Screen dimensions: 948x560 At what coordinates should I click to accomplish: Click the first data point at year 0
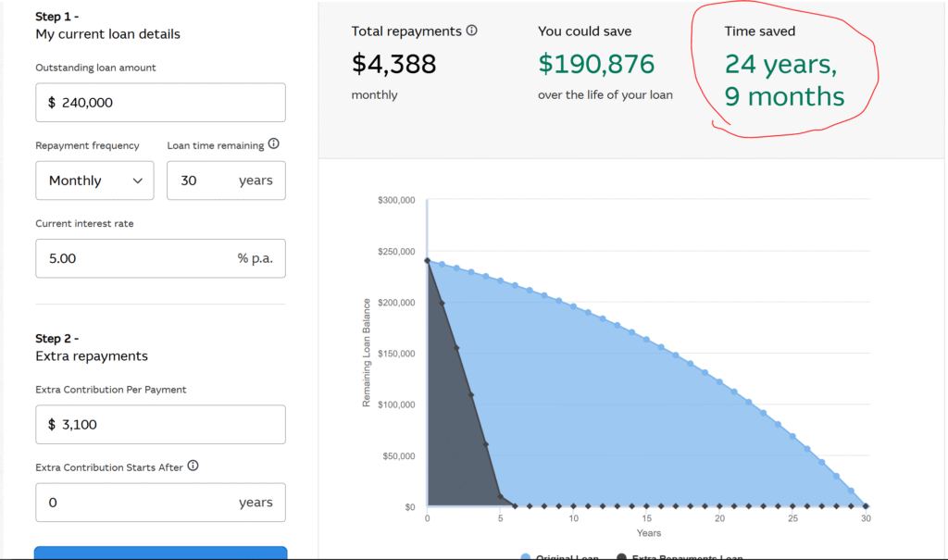click(x=427, y=261)
